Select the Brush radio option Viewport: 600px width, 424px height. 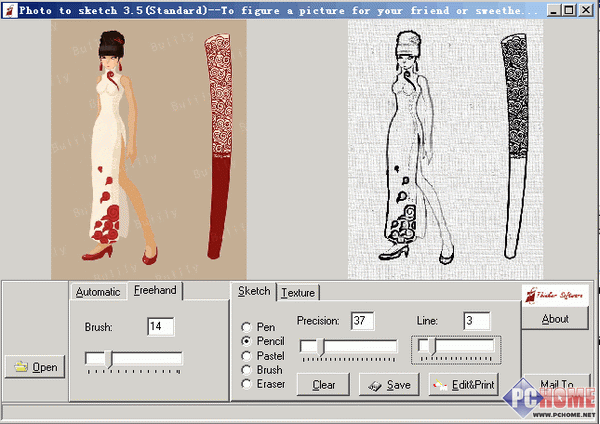click(262, 370)
